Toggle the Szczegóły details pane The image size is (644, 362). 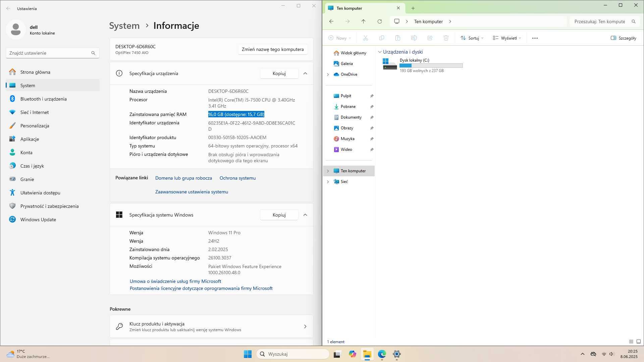(x=624, y=38)
